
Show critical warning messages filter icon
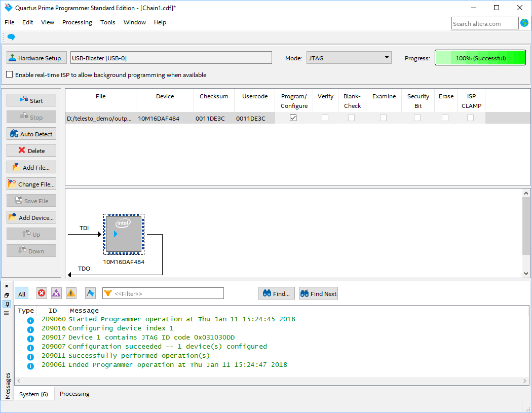pyautogui.click(x=56, y=293)
